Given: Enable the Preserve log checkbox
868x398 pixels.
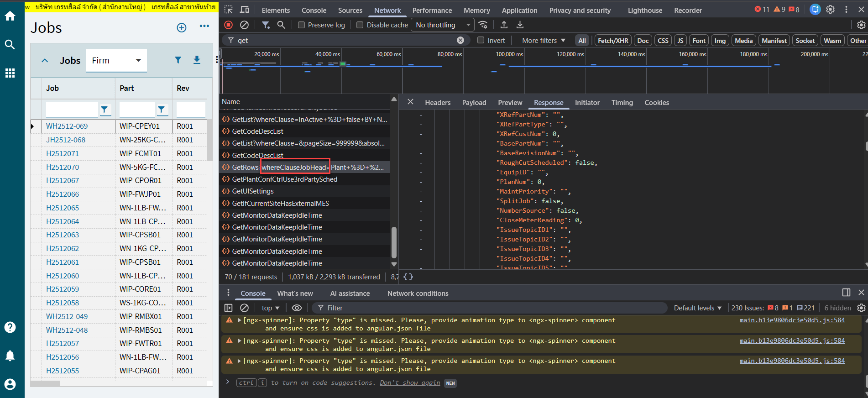Looking at the screenshot, I should pyautogui.click(x=302, y=25).
